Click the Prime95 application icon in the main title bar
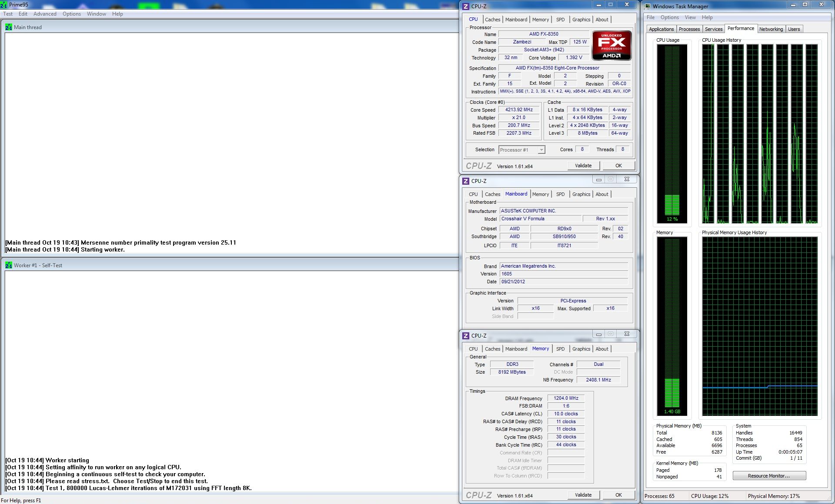This screenshot has height=504, width=835. (x=4, y=5)
